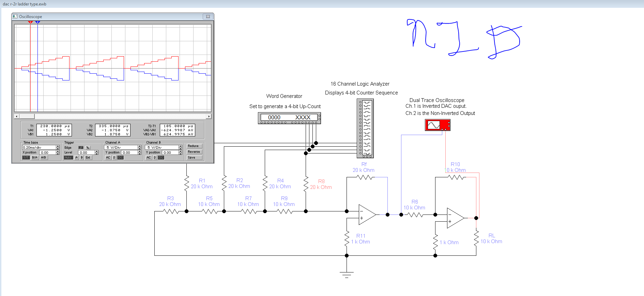Viewport: 644px width, 296px height.
Task: Open the 16 channel Logic Analyzer instrument
Action: 365,128
